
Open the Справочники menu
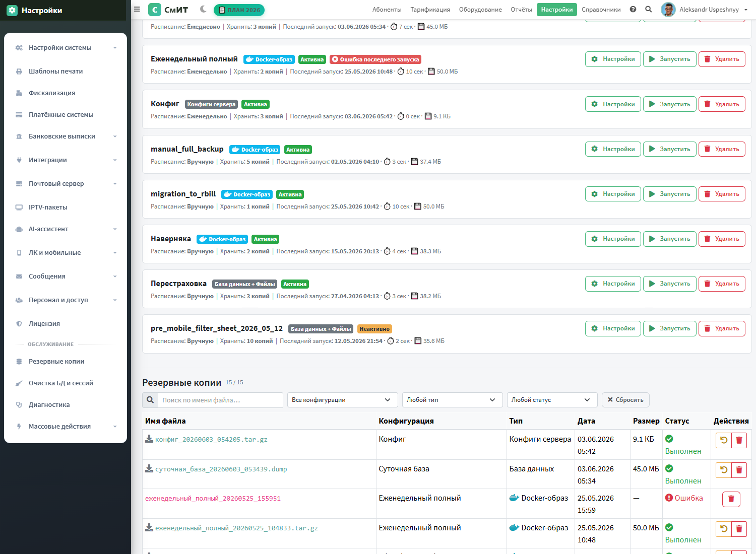coord(601,10)
